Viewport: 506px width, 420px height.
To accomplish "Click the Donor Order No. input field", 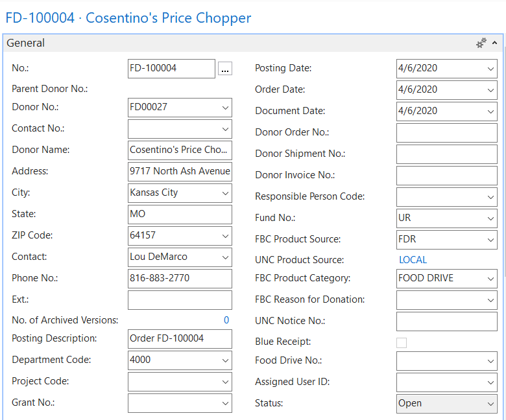I will click(446, 134).
